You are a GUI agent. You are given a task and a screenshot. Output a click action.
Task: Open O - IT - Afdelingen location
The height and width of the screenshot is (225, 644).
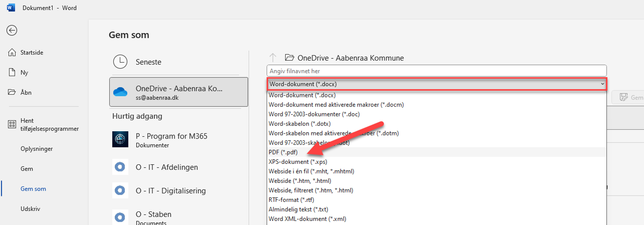point(179,167)
